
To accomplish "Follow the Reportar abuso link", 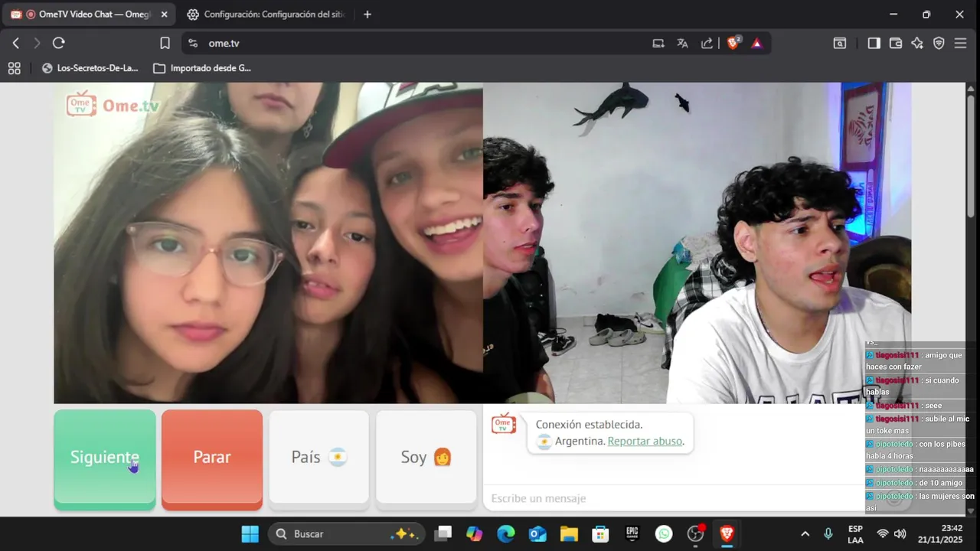I will 645,442.
